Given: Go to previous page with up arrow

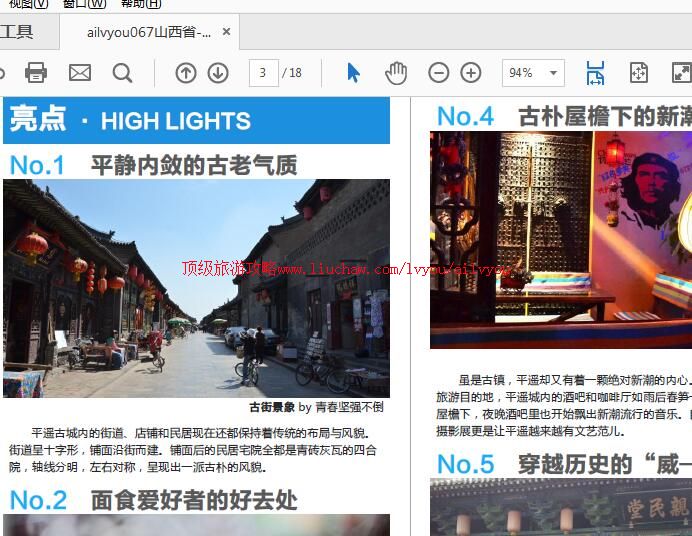Looking at the screenshot, I should 186,72.
